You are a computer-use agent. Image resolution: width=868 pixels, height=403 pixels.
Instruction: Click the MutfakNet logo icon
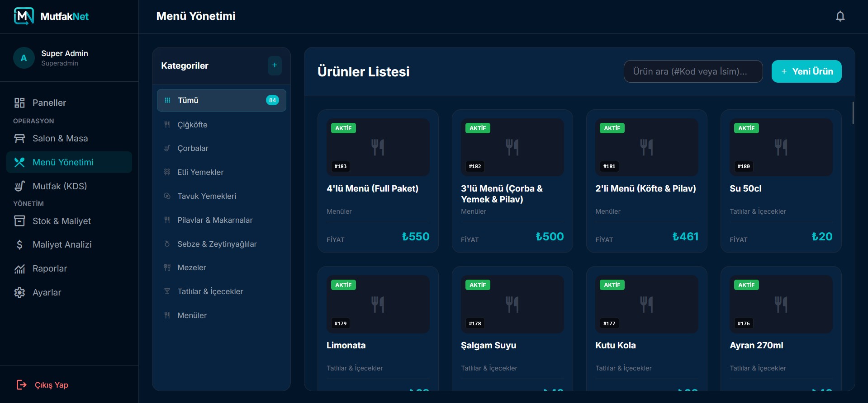pyautogui.click(x=24, y=16)
